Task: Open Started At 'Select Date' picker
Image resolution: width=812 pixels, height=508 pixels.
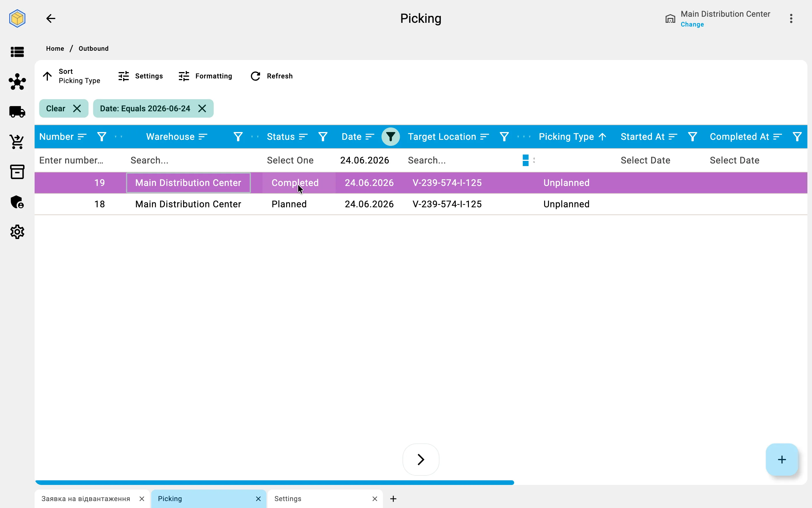Action: pos(645,160)
